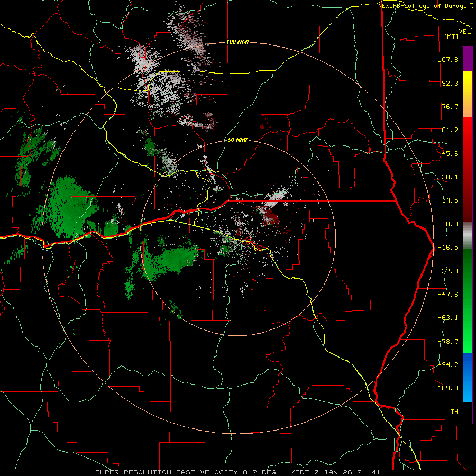Click the -63.1 velocity scale value
Image resolution: width=476 pixels, height=476 pixels.
click(x=448, y=318)
